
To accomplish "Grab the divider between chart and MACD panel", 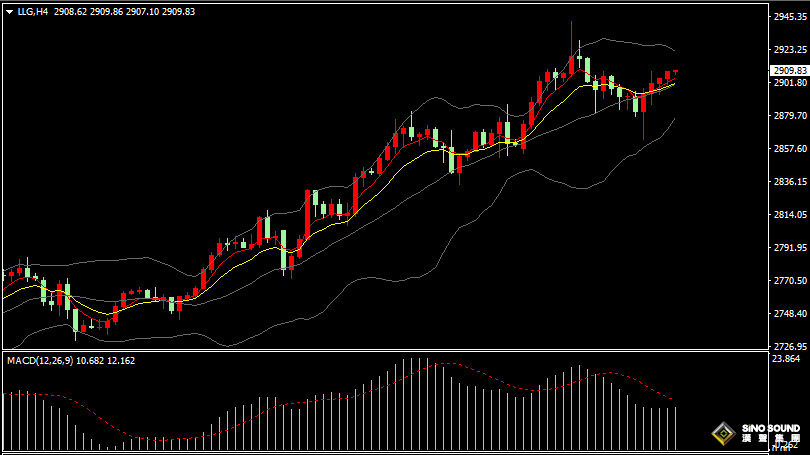I will tap(400, 351).
